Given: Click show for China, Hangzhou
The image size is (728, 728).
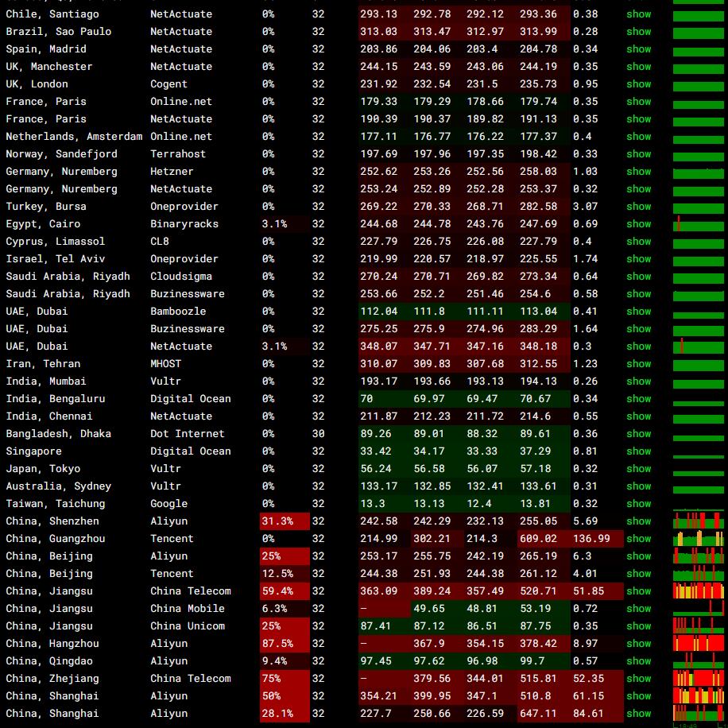Looking at the screenshot, I should click(x=638, y=644).
